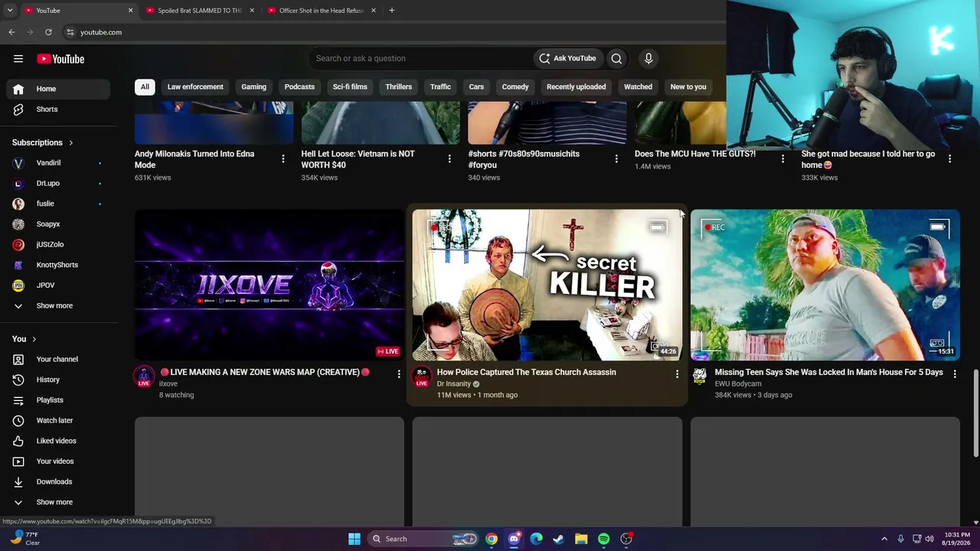The width and height of the screenshot is (980, 551).
Task: Open Shorts in the sidebar
Action: tap(58, 109)
